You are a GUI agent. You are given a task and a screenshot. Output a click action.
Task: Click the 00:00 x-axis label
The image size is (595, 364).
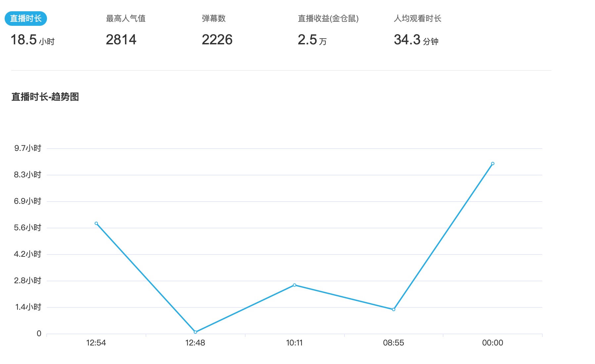point(492,343)
